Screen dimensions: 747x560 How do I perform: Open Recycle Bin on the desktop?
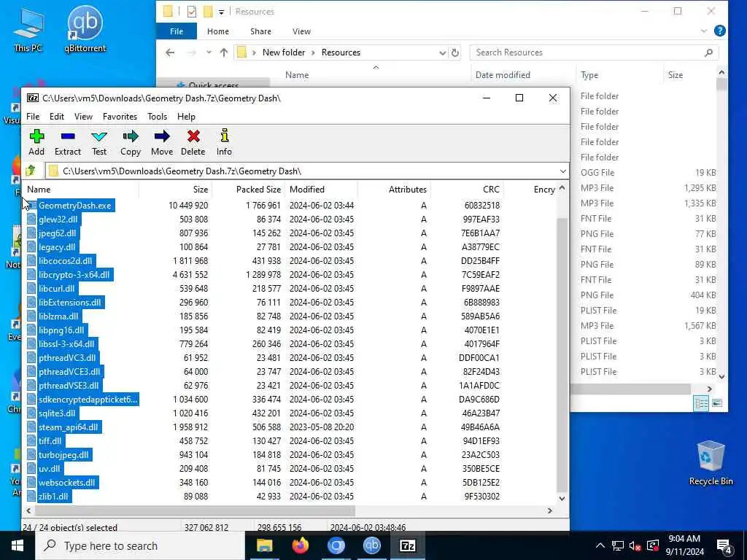pos(711,463)
